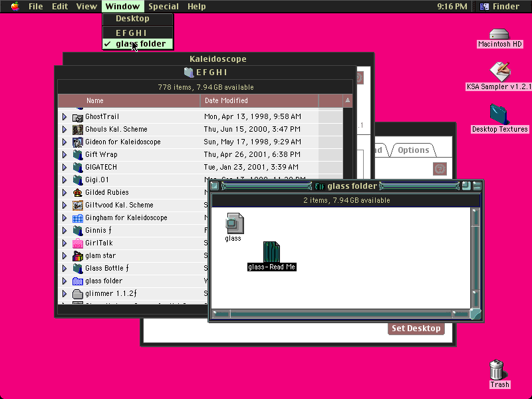532x399 pixels.
Task: Select the Gingham for Kaleidoscope icon
Action: click(x=78, y=218)
